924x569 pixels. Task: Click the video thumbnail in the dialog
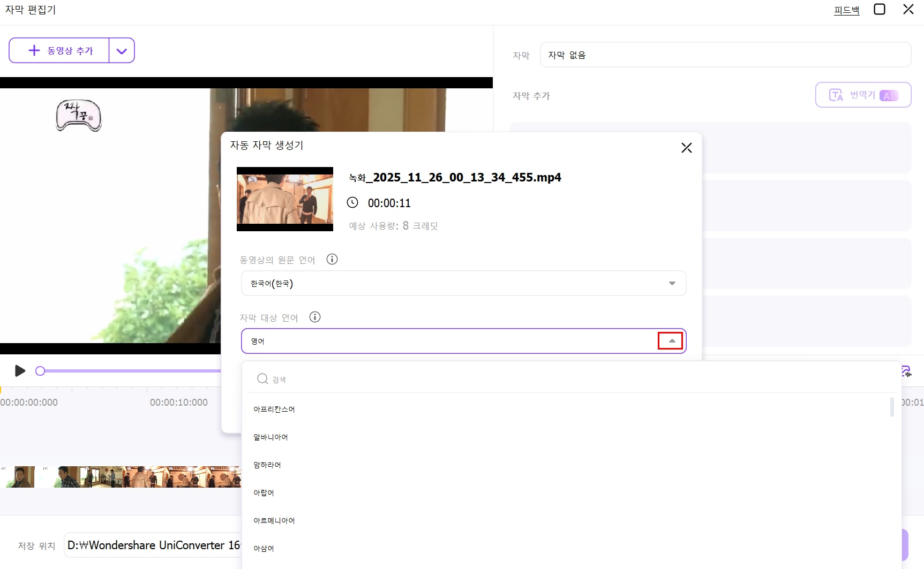click(x=284, y=199)
